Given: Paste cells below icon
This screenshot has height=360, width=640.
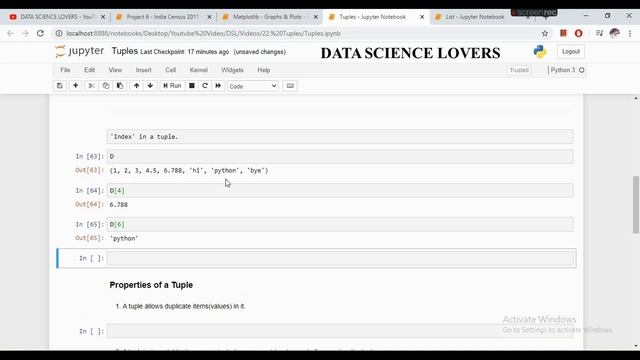Looking at the screenshot, I should click(120, 86).
